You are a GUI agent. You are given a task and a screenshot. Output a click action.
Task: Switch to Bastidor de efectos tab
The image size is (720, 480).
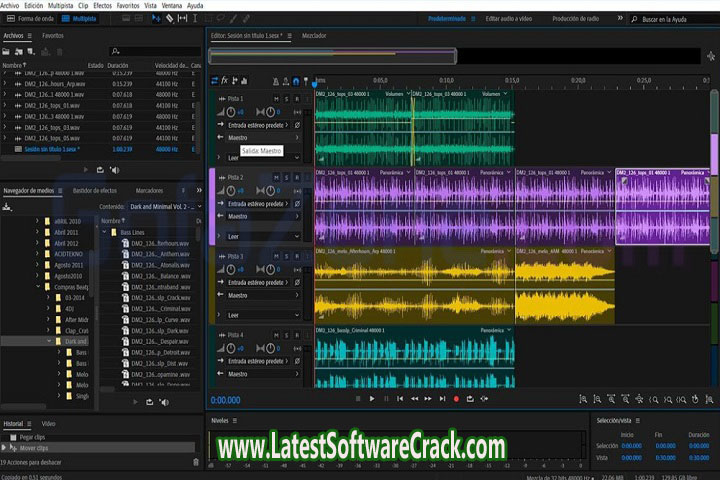coord(95,191)
